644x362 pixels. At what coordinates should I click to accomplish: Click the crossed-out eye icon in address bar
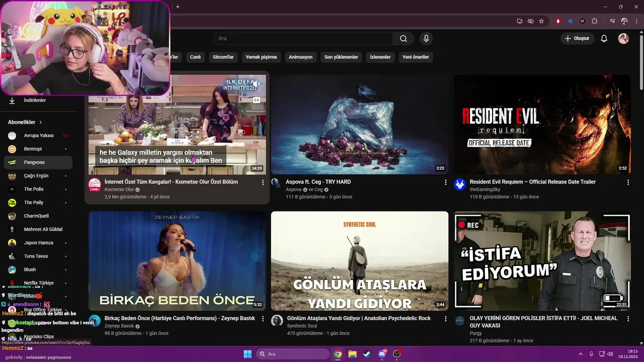click(530, 21)
